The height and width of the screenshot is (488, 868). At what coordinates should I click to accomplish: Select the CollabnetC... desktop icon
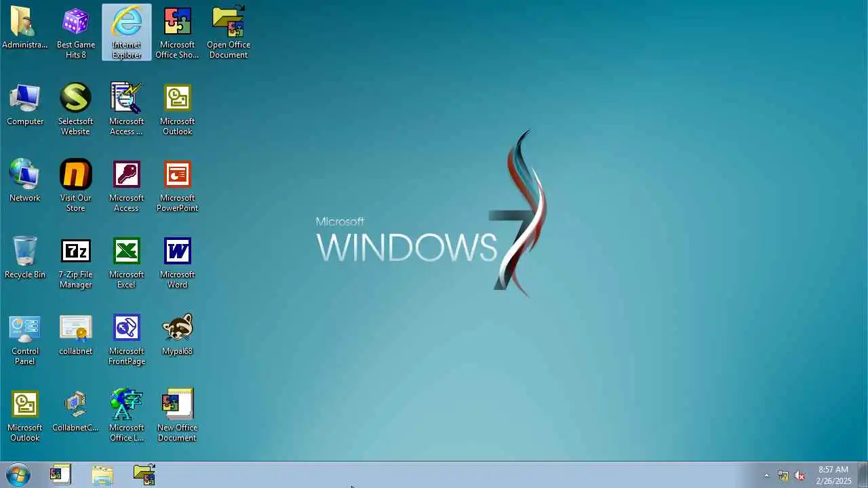click(75, 411)
